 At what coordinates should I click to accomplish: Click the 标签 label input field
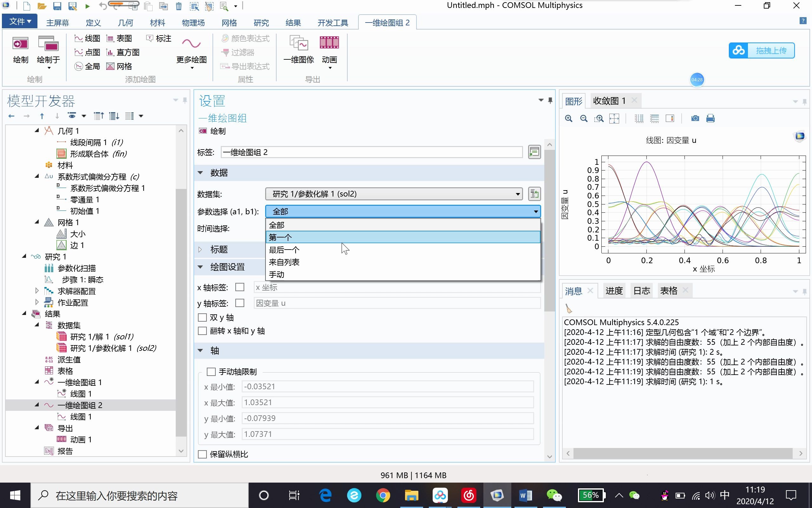click(371, 152)
